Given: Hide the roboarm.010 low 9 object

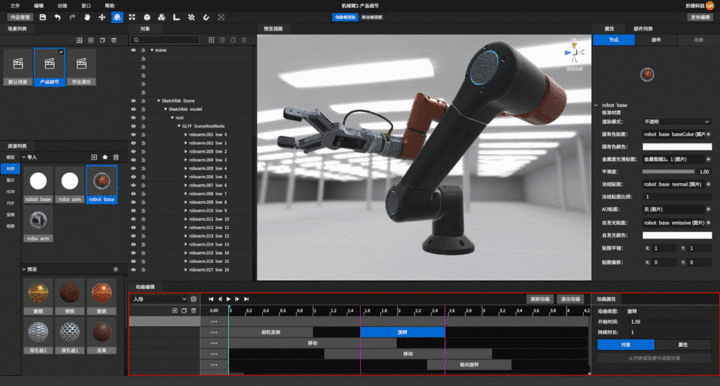Looking at the screenshot, I should (x=134, y=210).
